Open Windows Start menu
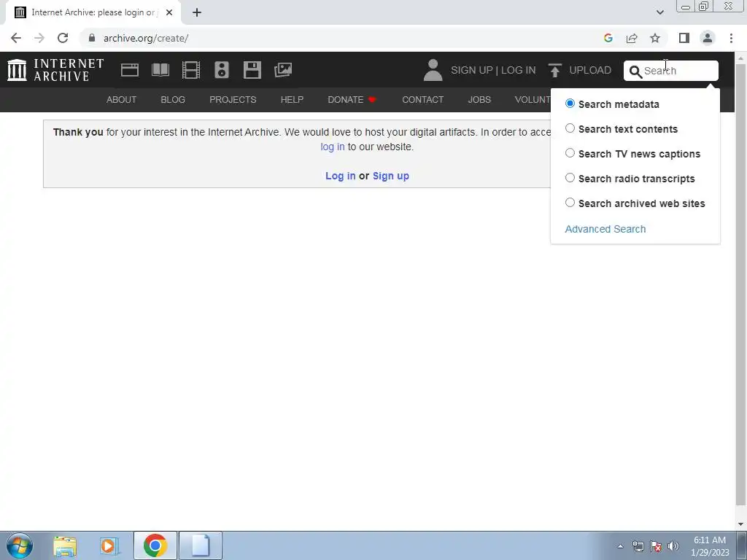Image resolution: width=747 pixels, height=560 pixels. (20, 545)
